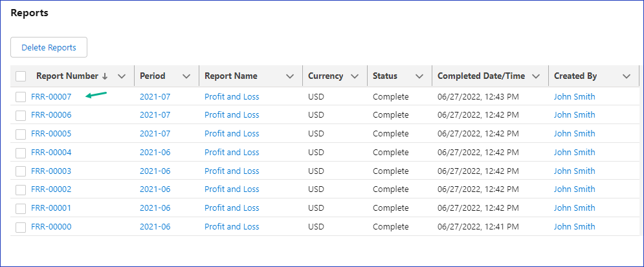Open the Report Name column chevron menu

290,76
